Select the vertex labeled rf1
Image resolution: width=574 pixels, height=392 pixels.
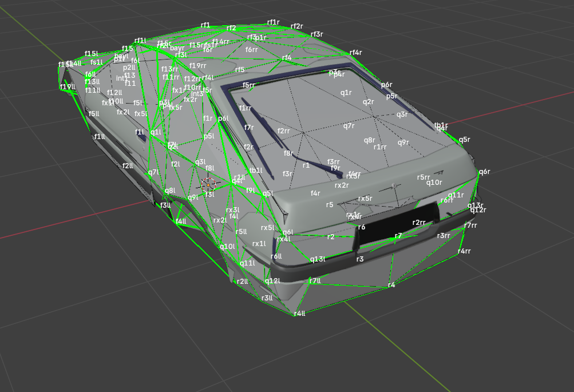click(x=205, y=26)
